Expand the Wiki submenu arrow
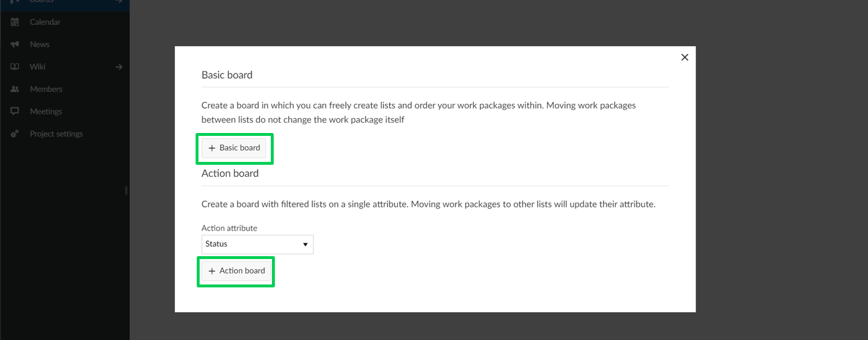Screen dimensions: 868x340 click(x=119, y=67)
